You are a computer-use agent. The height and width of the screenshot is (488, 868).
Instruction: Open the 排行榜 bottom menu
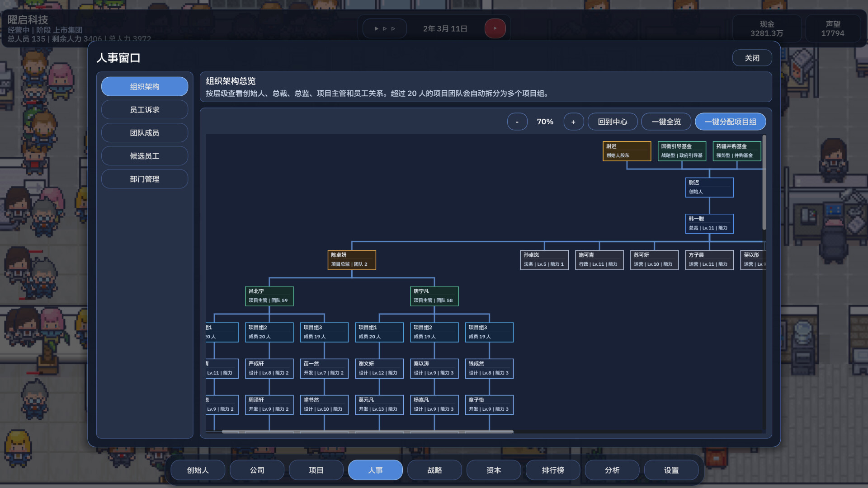click(x=552, y=470)
